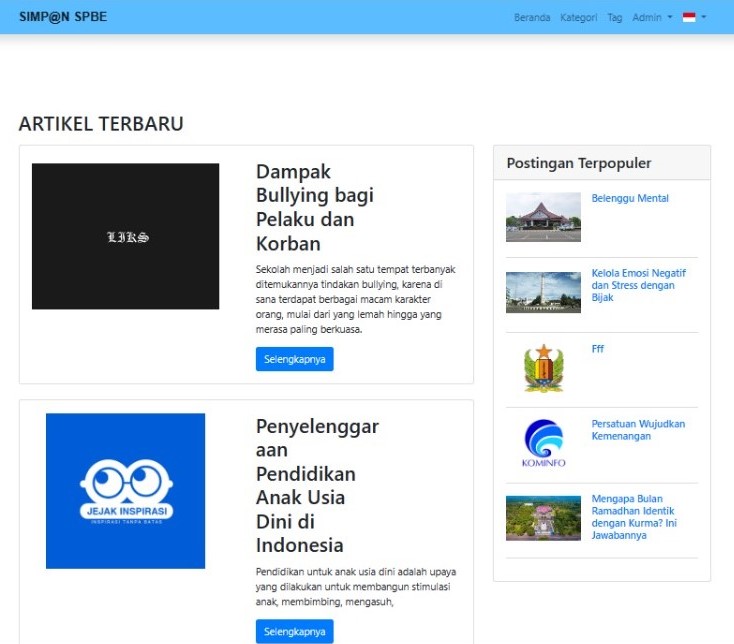
Task: Click the monument thumbnail for Kelola Emosi
Action: point(543,292)
